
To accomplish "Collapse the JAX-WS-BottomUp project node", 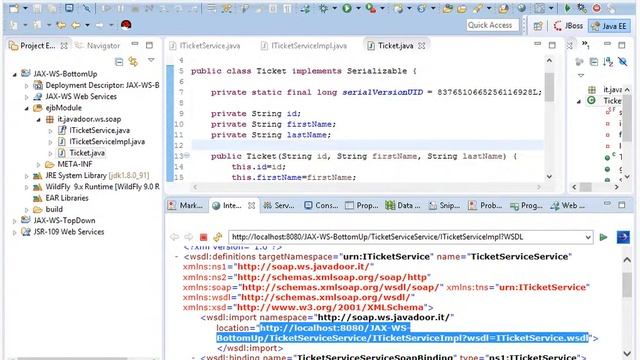I will [15, 74].
